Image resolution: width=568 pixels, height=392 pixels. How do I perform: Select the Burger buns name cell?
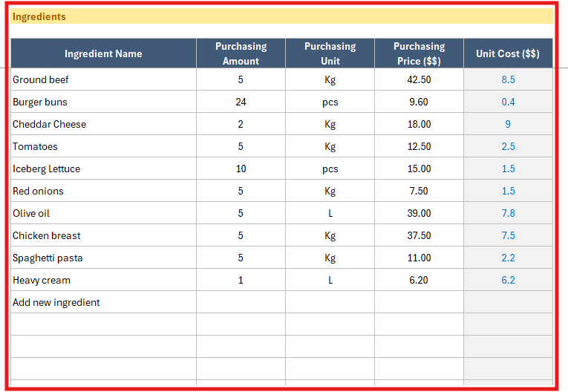[x=104, y=102]
